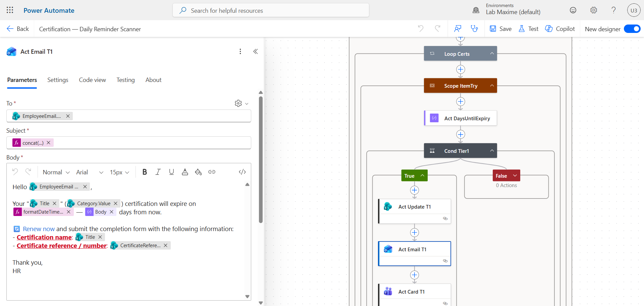
Task: Click the Parameters panel vertical scrollbar
Action: pos(261,160)
